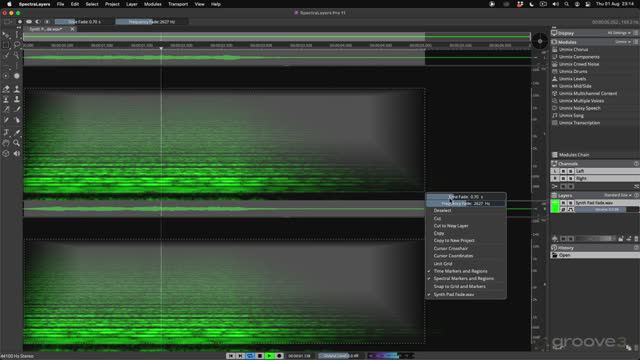The width and height of the screenshot is (640, 360).
Task: Select the transpose note tool
Action: click(x=6, y=132)
